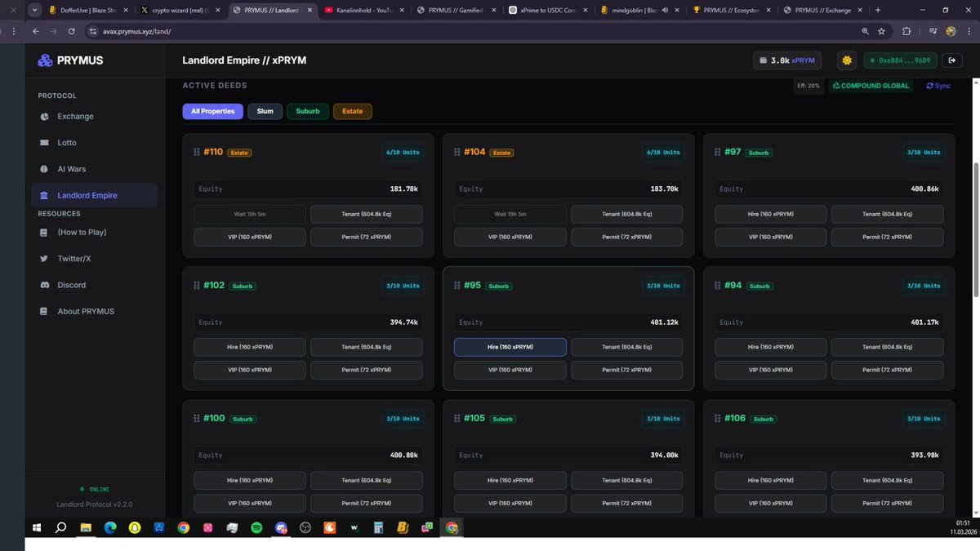Image resolution: width=980 pixels, height=551 pixels.
Task: Select the Suburb filter
Action: coord(308,111)
